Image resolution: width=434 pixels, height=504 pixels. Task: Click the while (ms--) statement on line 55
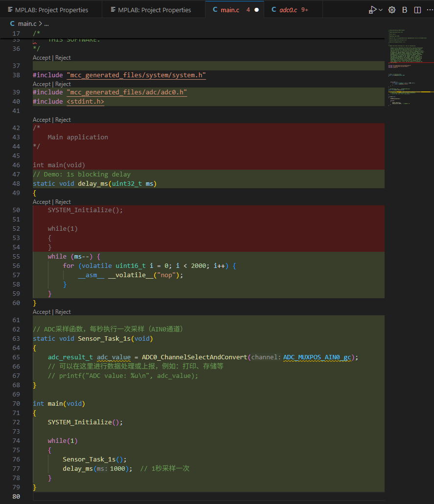(74, 257)
